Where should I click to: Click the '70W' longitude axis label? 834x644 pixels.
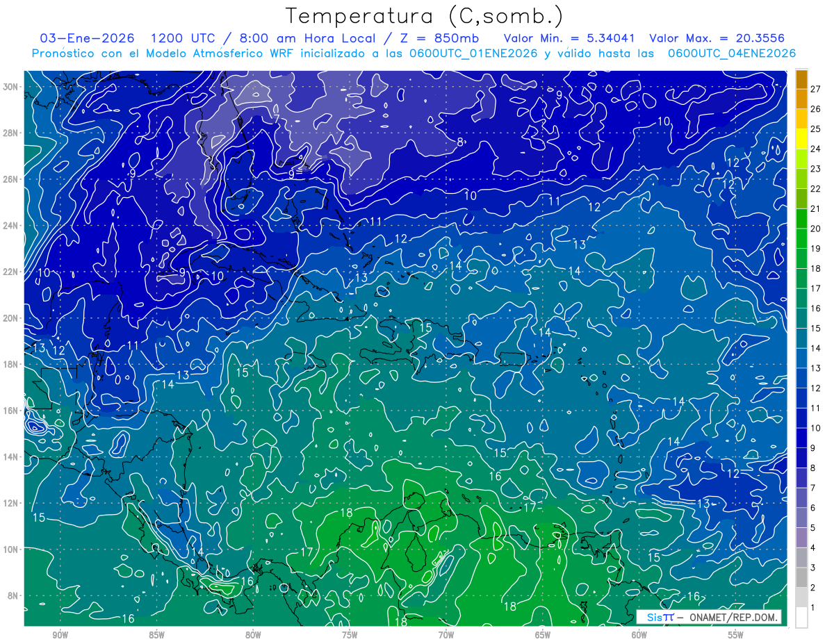click(x=446, y=634)
